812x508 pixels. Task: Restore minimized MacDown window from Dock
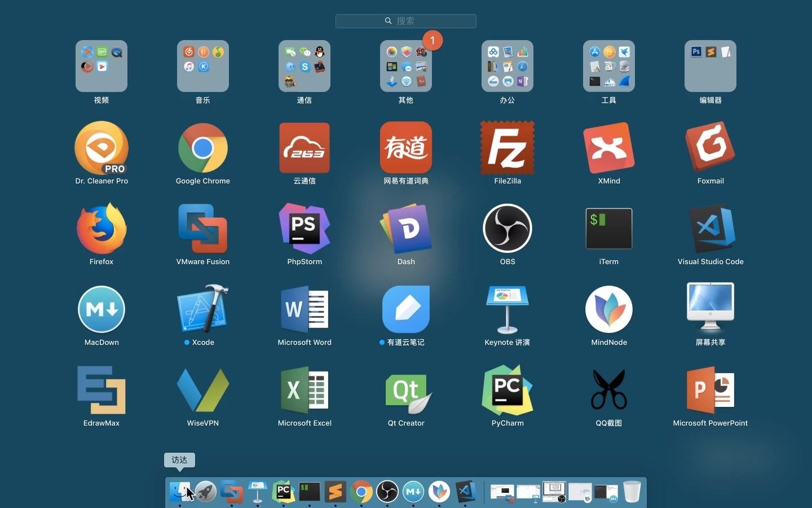pyautogui.click(x=606, y=493)
